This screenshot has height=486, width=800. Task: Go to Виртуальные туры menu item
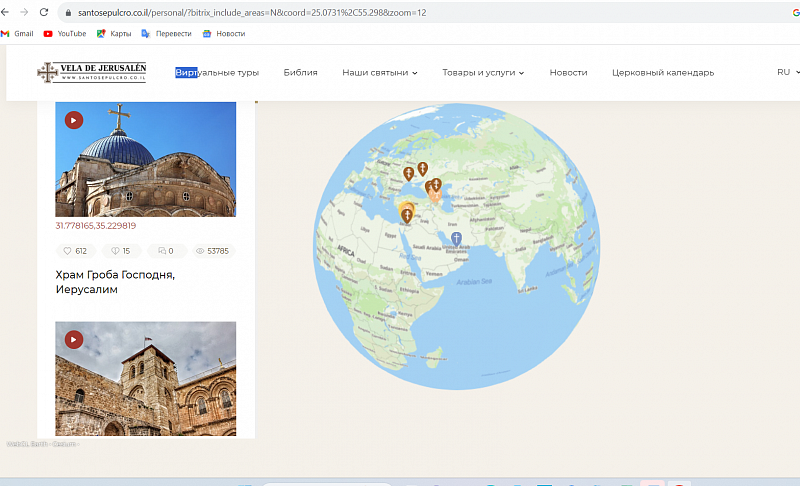[217, 72]
